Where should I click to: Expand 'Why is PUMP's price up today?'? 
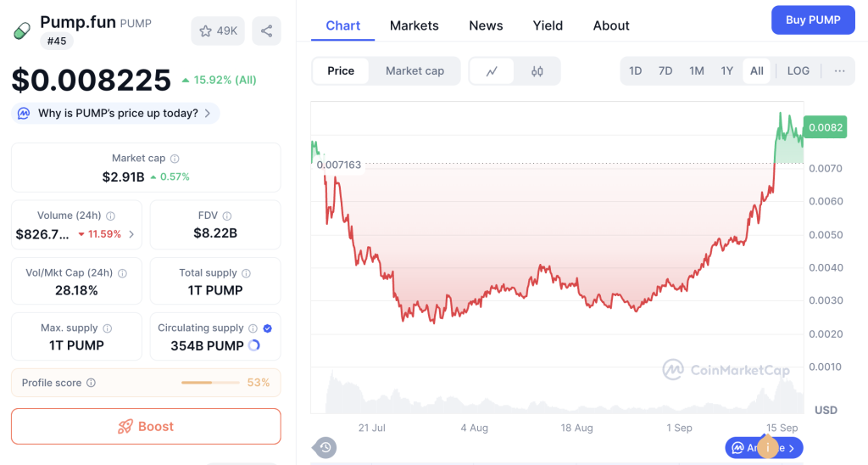[115, 113]
